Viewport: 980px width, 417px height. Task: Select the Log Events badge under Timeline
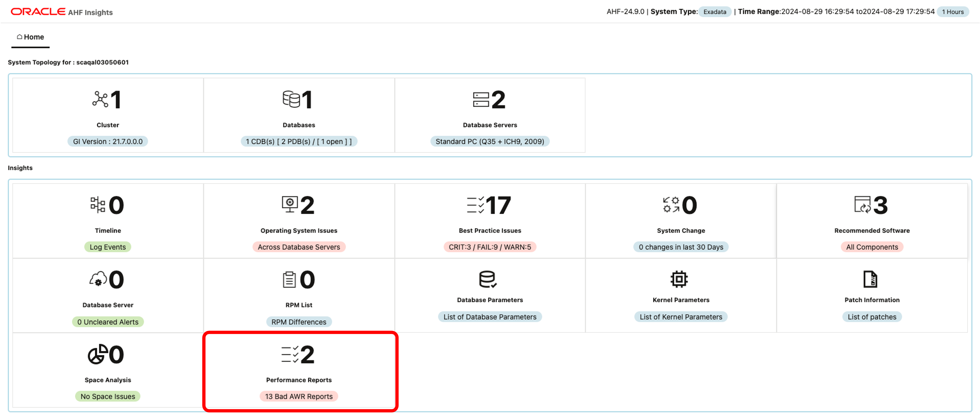[x=108, y=247]
